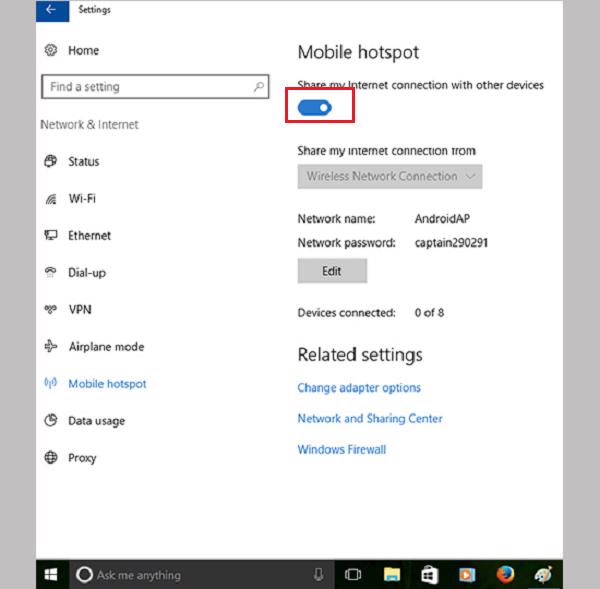This screenshot has height=589, width=600.
Task: Click the Wi-Fi icon in sidebar
Action: click(x=50, y=199)
